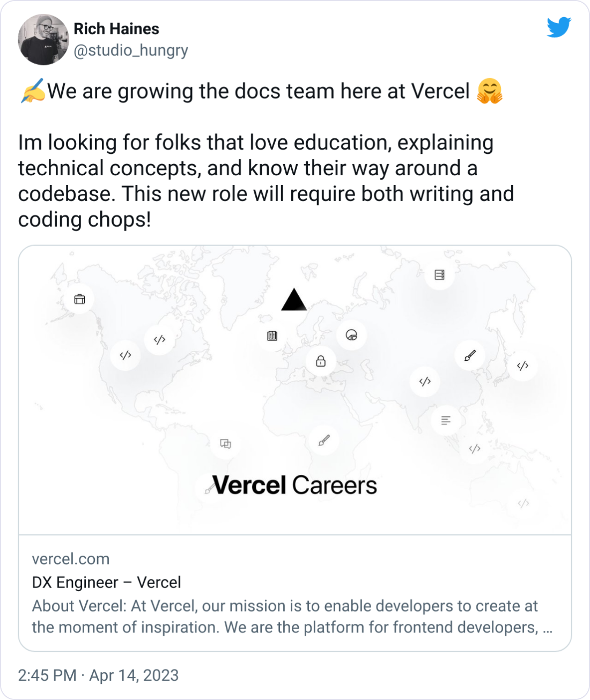590x700 pixels.
Task: Click the paintbrush icon over Africa
Action: [324, 440]
